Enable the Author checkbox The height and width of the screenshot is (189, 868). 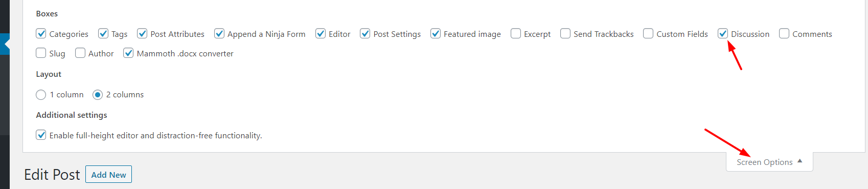(x=80, y=53)
